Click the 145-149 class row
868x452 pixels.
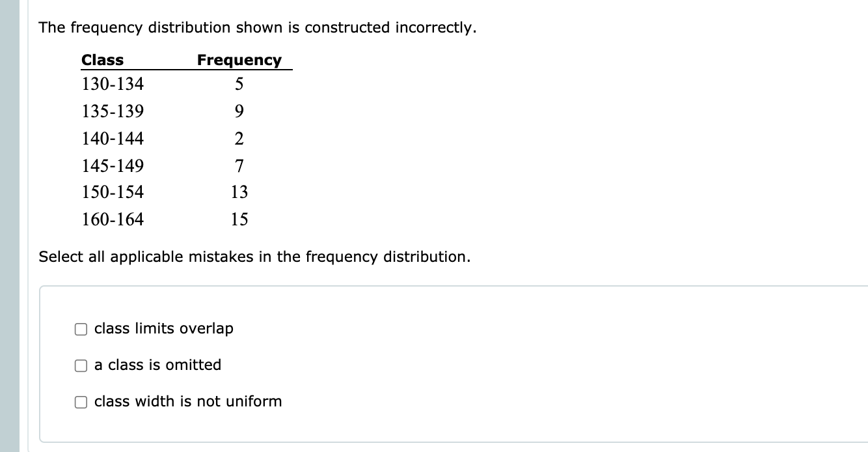coord(113,166)
